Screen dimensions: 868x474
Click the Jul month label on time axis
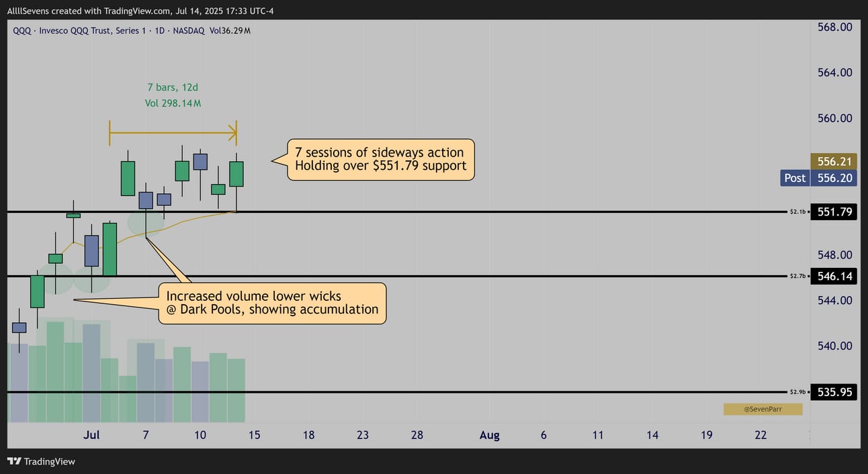tap(91, 435)
